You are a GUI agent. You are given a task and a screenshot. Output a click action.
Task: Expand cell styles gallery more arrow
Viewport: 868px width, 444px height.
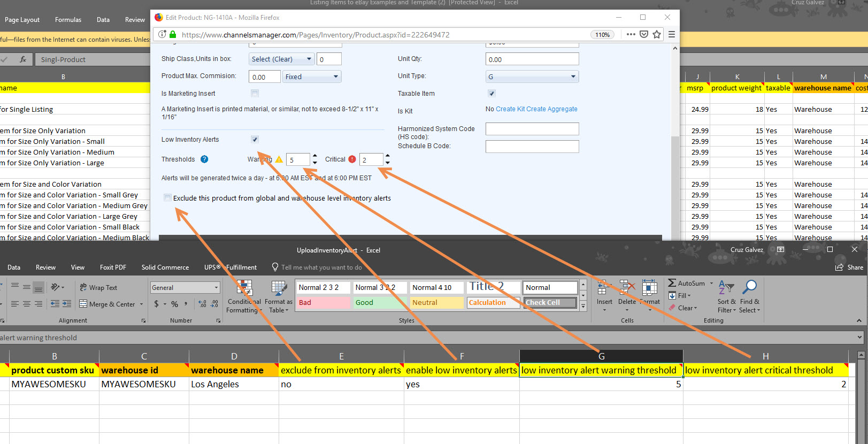[x=583, y=306]
